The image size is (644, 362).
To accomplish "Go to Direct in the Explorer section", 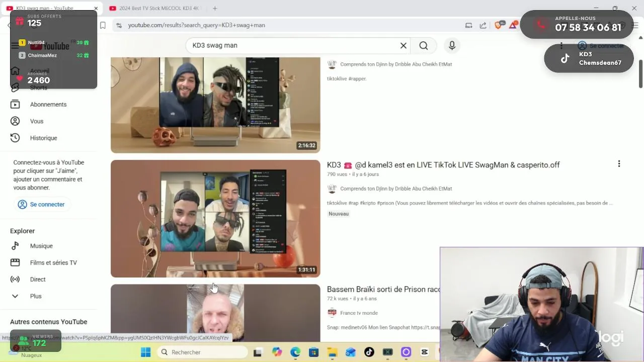I will pyautogui.click(x=38, y=280).
